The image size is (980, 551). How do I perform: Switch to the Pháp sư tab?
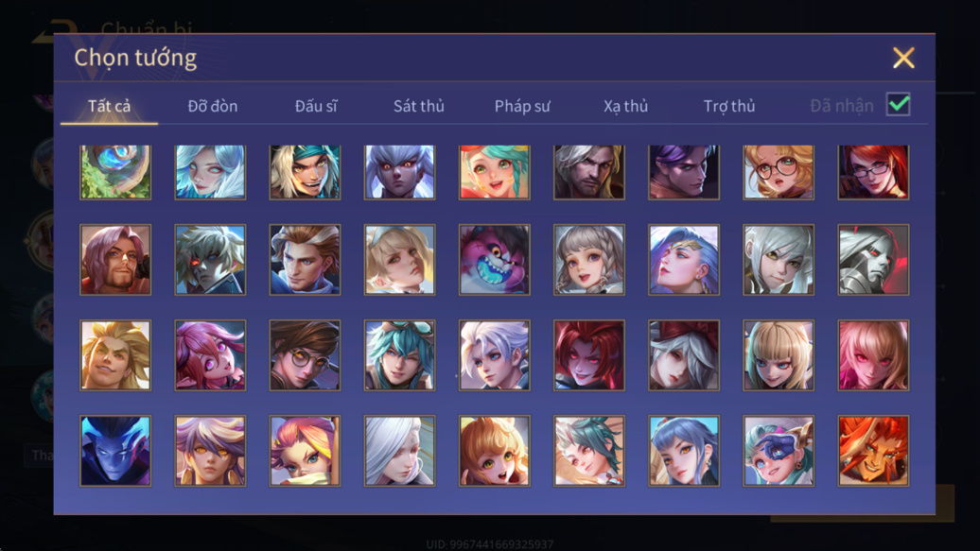click(522, 106)
